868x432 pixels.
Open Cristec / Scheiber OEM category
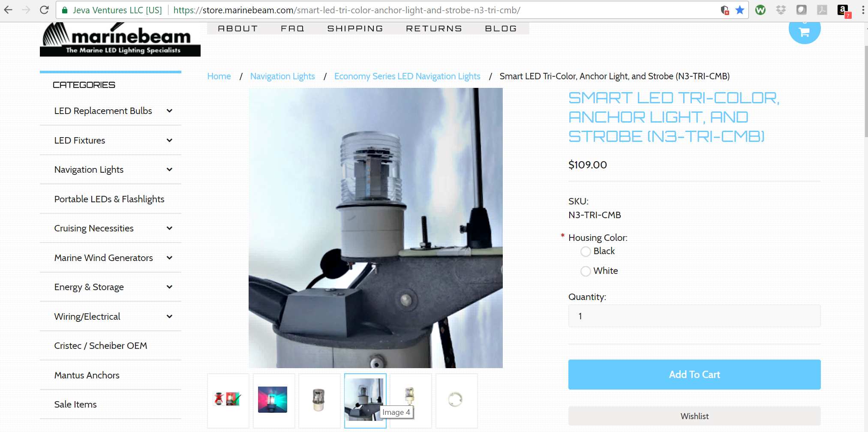(x=101, y=346)
